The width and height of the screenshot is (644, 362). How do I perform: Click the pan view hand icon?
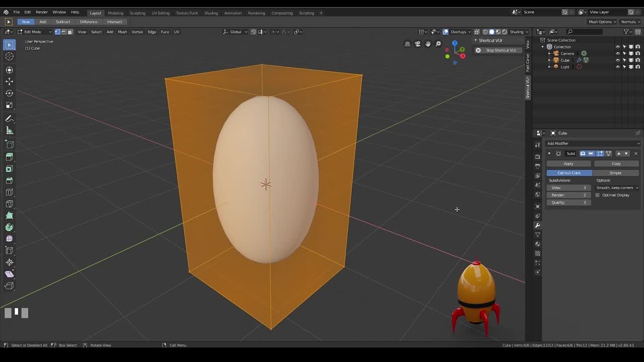point(428,44)
